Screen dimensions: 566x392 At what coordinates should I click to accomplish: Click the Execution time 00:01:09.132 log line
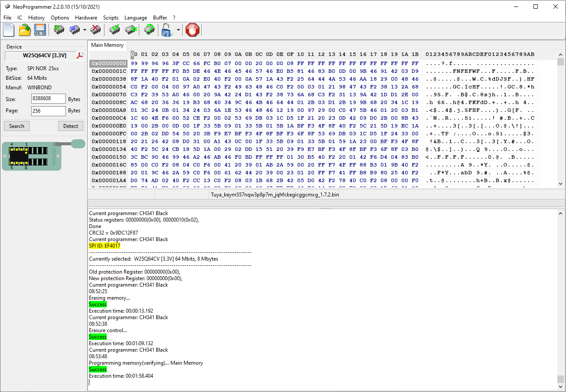[x=121, y=343]
